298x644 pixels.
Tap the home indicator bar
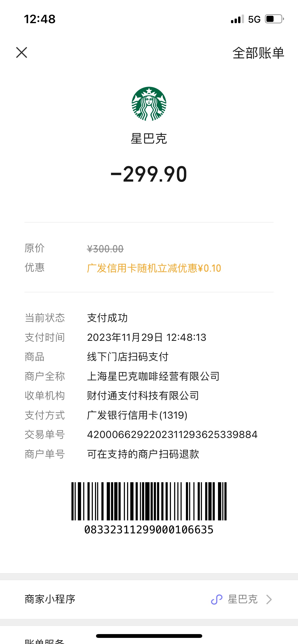pyautogui.click(x=149, y=636)
